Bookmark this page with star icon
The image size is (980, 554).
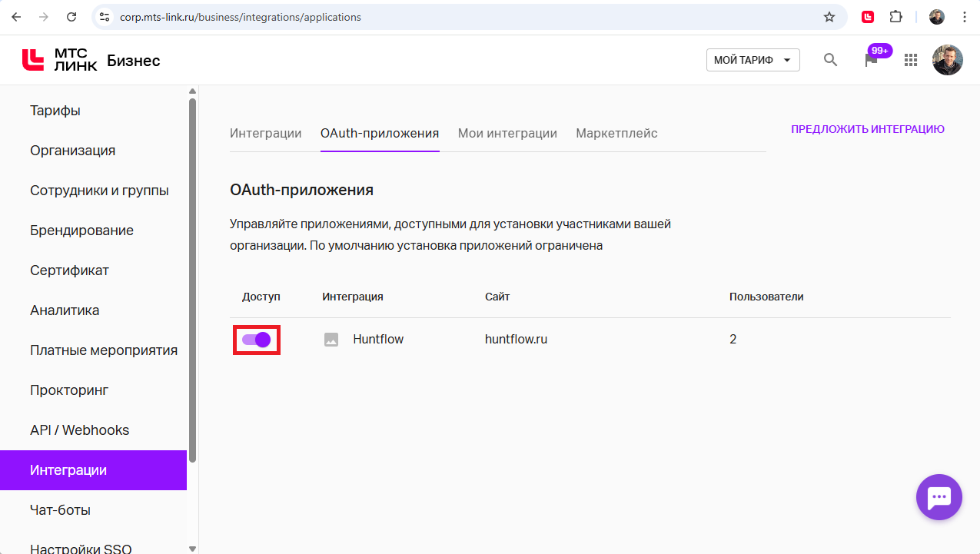[x=829, y=17]
